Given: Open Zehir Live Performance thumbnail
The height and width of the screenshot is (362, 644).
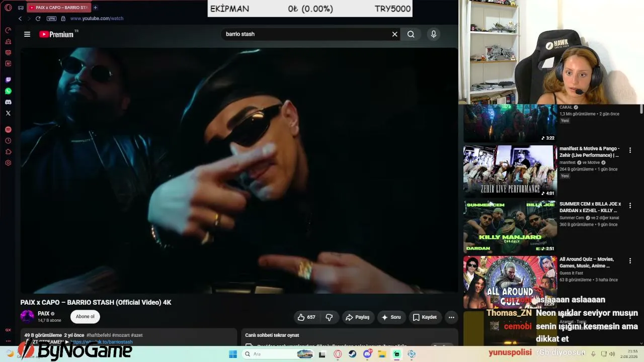Looking at the screenshot, I should (510, 171).
